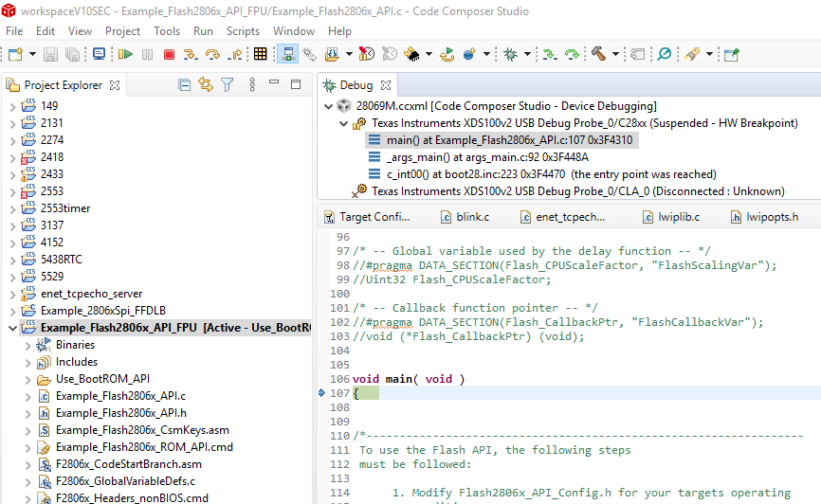Click the green assembly Step Into icon

pos(549,54)
